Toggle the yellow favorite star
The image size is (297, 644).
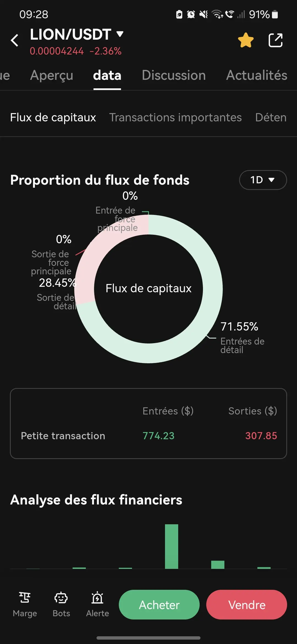pyautogui.click(x=246, y=40)
